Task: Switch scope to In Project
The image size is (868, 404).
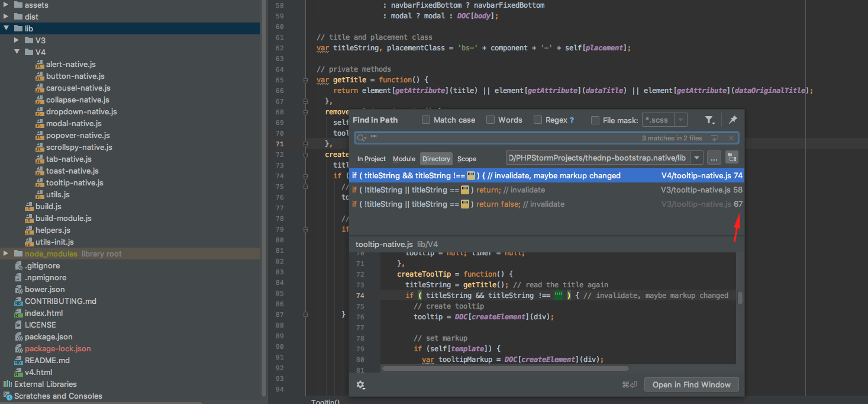Action: (x=372, y=159)
